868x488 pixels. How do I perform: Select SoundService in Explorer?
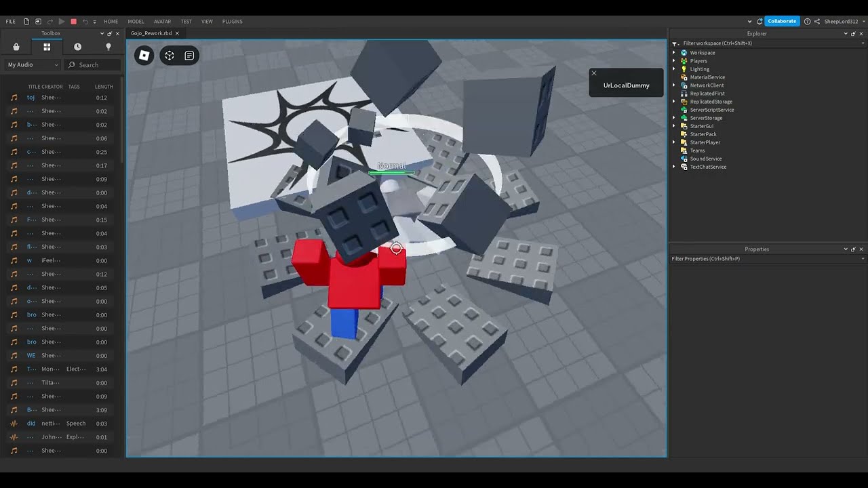point(706,159)
